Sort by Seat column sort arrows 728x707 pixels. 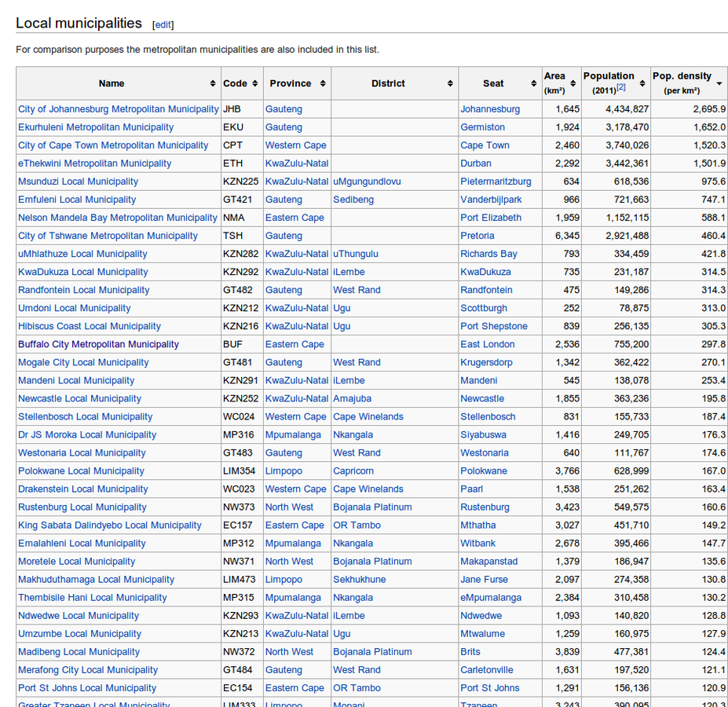click(533, 83)
